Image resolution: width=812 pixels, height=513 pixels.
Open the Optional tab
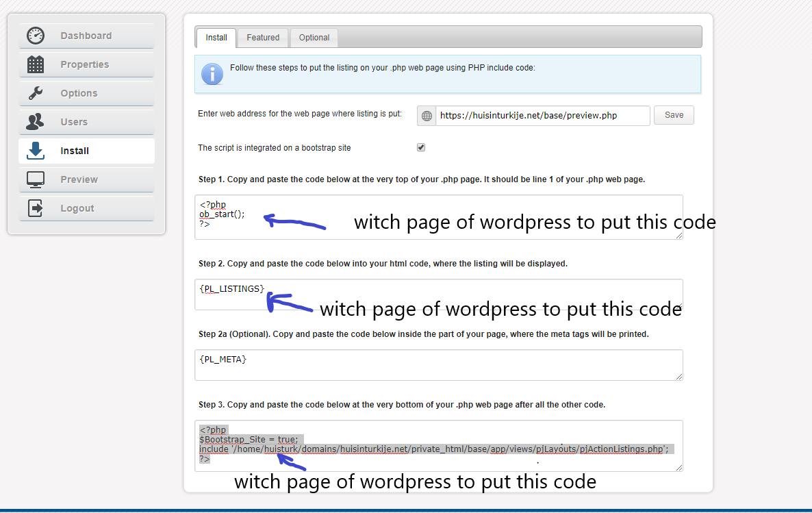314,38
